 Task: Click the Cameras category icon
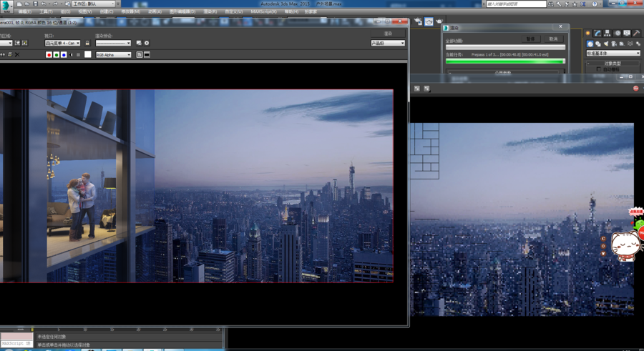(614, 44)
